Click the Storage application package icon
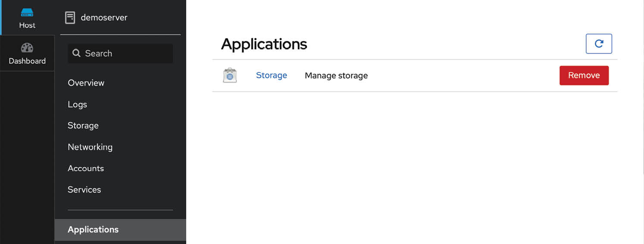644x244 pixels. coord(230,75)
